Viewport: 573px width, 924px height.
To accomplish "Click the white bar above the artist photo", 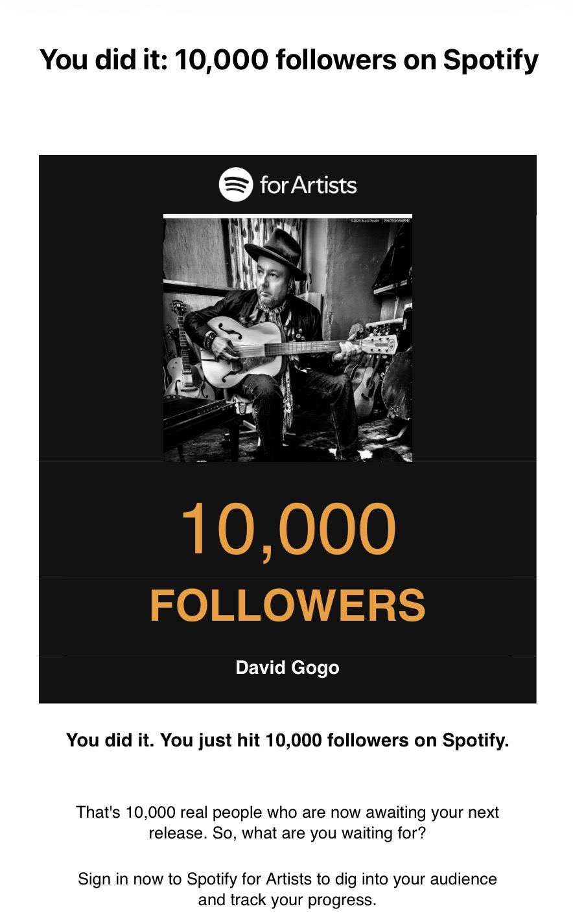I will (x=287, y=216).
